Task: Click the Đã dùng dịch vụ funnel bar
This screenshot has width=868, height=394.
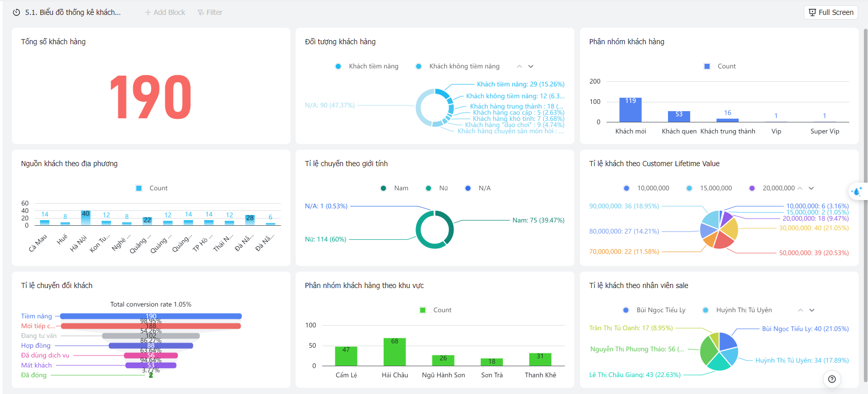Action: coord(151,355)
